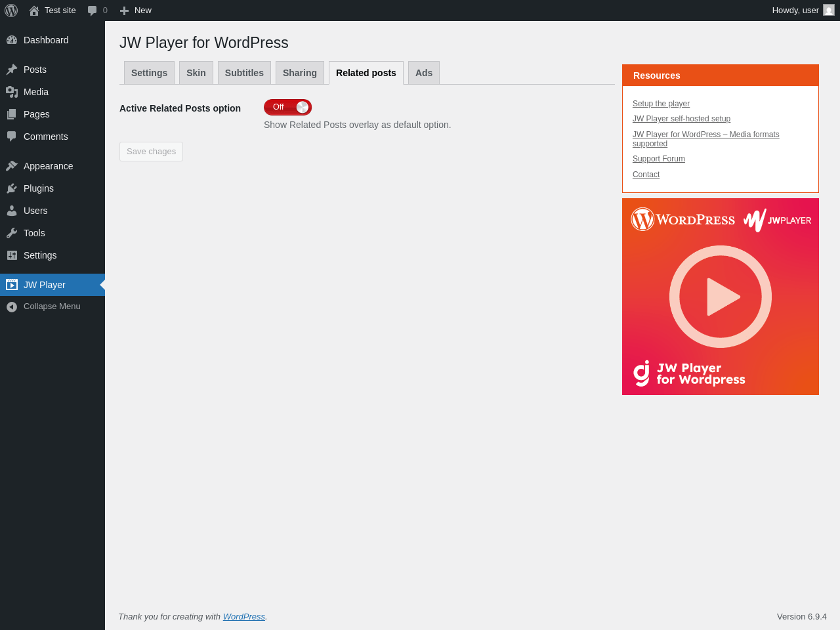Click the WordPress link in footer
The image size is (840, 630).
pos(244,617)
